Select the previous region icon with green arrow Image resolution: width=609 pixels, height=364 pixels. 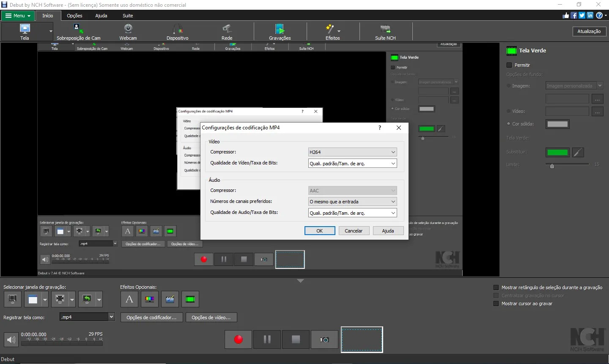(x=87, y=299)
